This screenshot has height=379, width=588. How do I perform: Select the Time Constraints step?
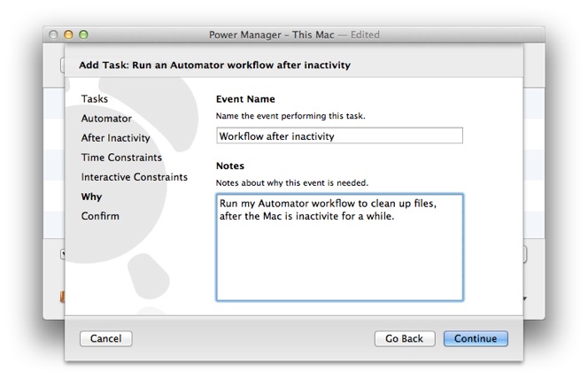click(x=121, y=158)
